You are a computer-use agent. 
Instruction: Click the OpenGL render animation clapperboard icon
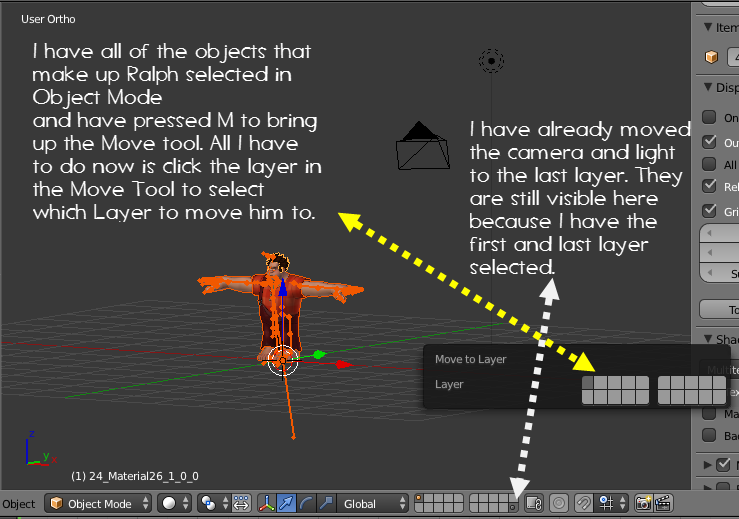point(663,503)
